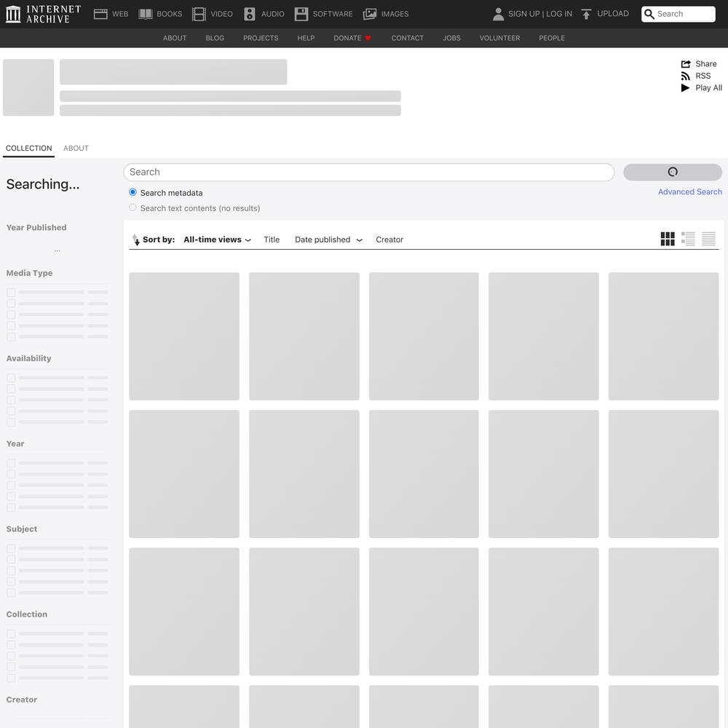
Task: Toggle sort direction arrows
Action: [x=135, y=240]
